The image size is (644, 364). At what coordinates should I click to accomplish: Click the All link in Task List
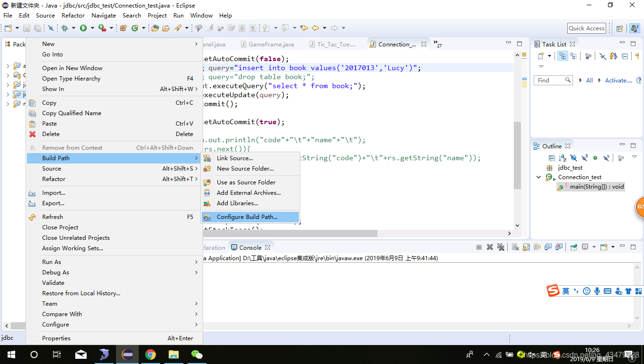tap(590, 81)
